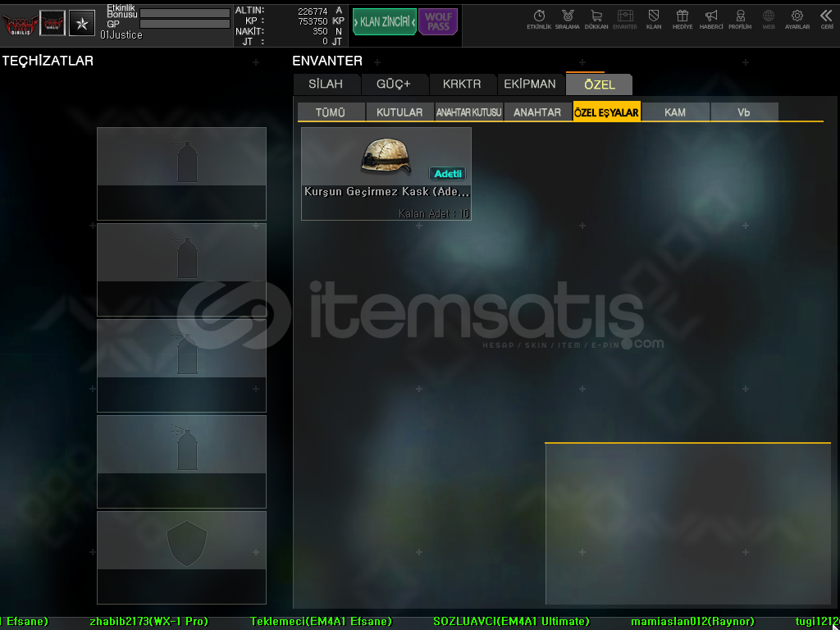Image resolution: width=840 pixels, height=630 pixels.
Task: Select the Vb sub-tab
Action: click(743, 112)
